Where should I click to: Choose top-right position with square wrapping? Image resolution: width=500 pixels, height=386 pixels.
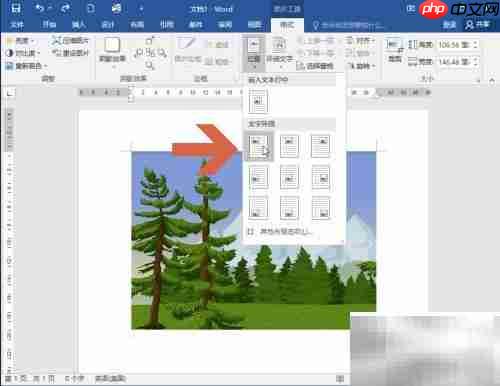pyautogui.click(x=320, y=146)
